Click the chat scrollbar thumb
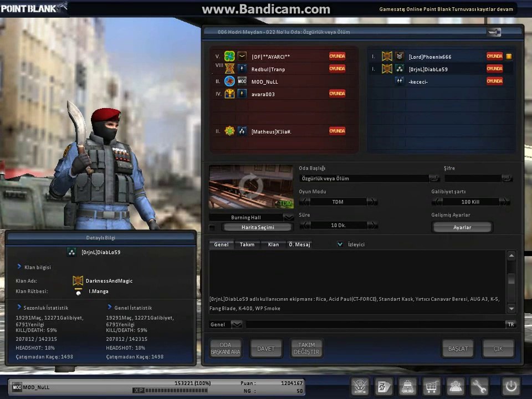The height and width of the screenshot is (399, 532). click(x=511, y=279)
